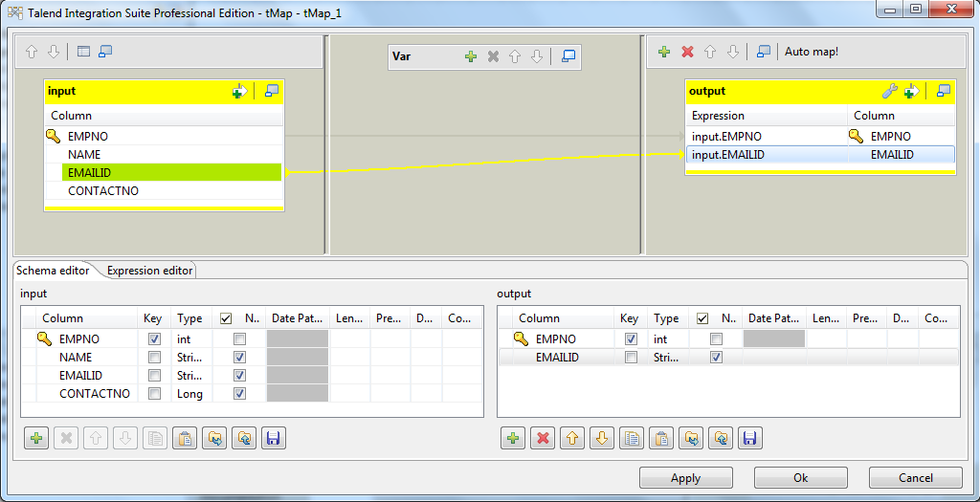Confirm with the Ok button
The width and height of the screenshot is (980, 502).
pyautogui.click(x=801, y=478)
